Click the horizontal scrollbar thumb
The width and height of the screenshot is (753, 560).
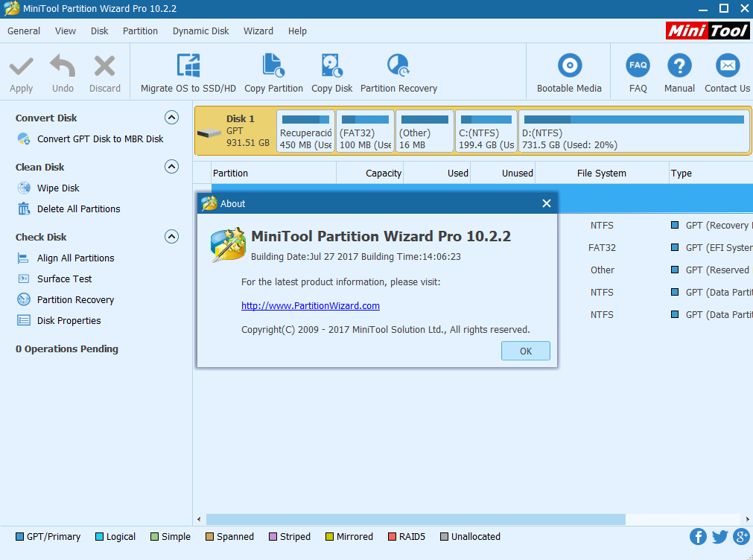(416, 519)
